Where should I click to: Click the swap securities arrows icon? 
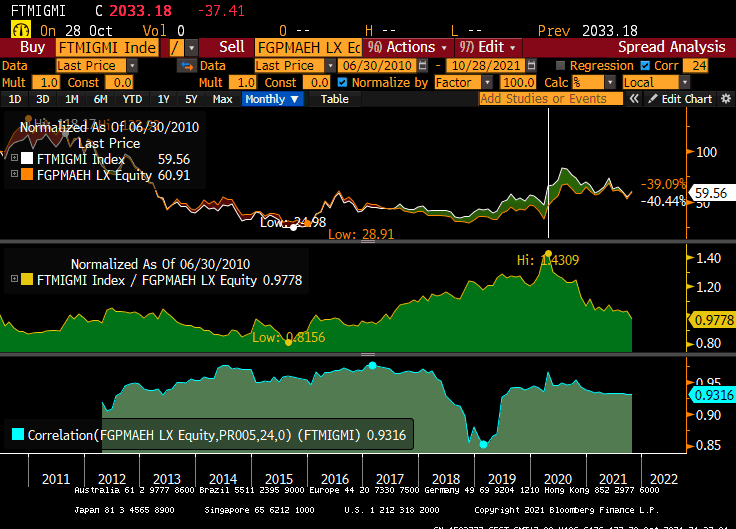(x=186, y=66)
